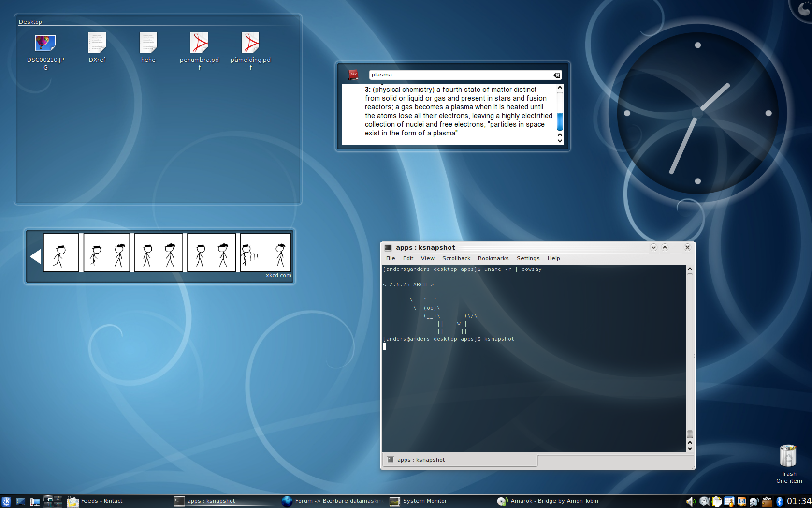Open the device notifier computer icon
Screen dimensions: 812x508
(35, 502)
